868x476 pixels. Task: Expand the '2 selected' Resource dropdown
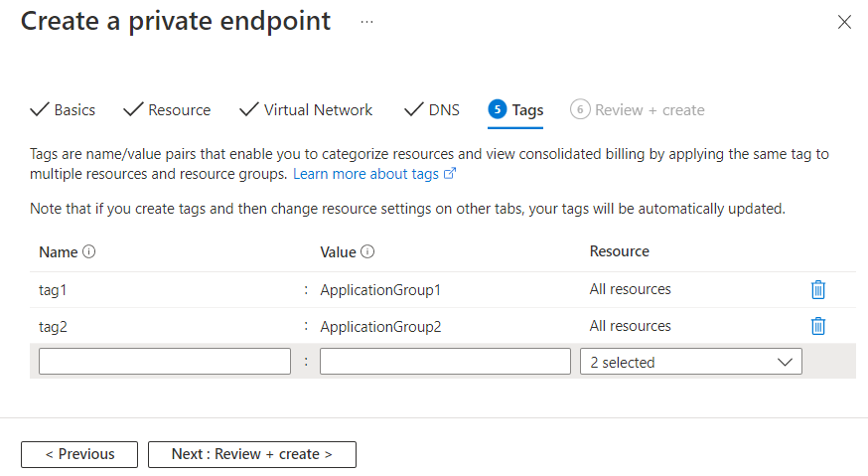point(690,362)
